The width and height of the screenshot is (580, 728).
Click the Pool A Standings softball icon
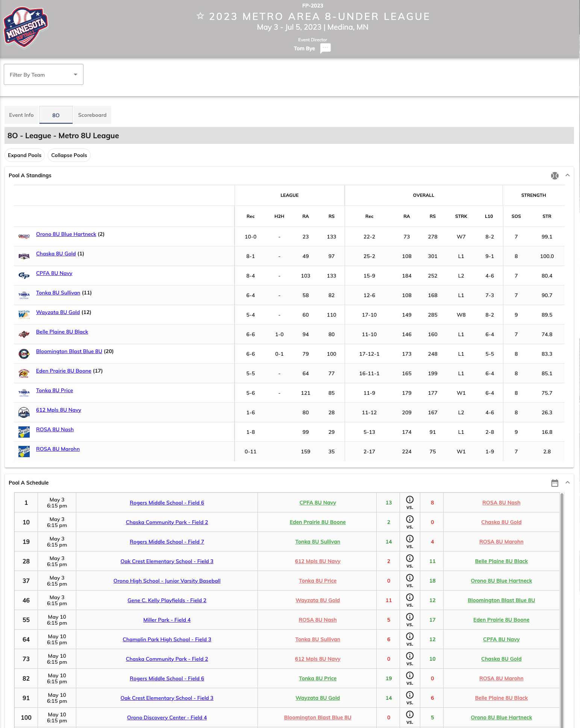pos(554,175)
